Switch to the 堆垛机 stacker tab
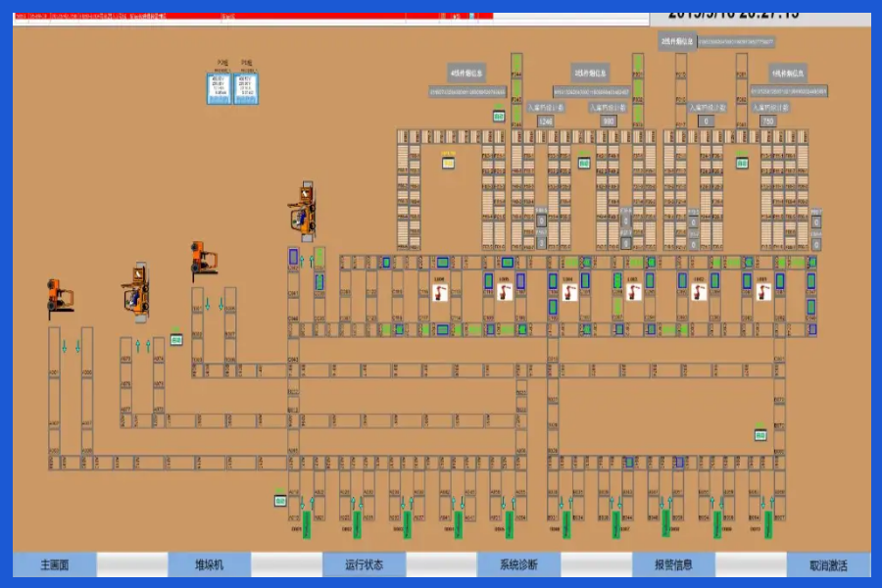Image resolution: width=882 pixels, height=588 pixels. coord(209,565)
